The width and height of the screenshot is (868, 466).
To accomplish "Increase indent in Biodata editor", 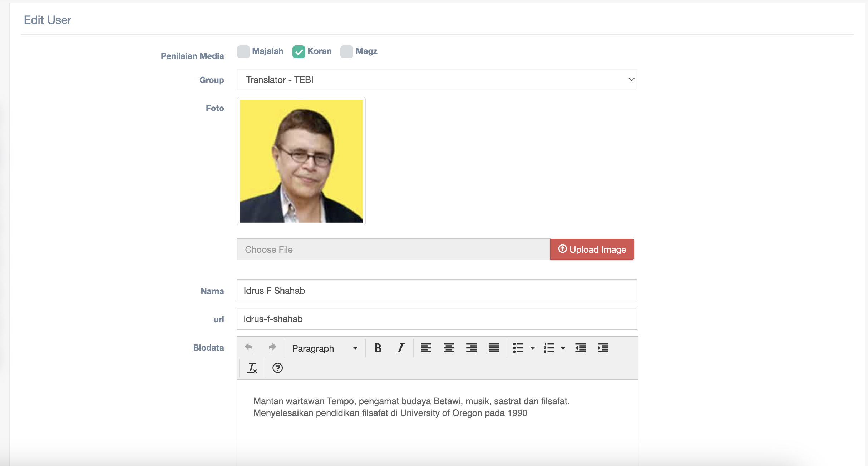I will click(x=603, y=348).
